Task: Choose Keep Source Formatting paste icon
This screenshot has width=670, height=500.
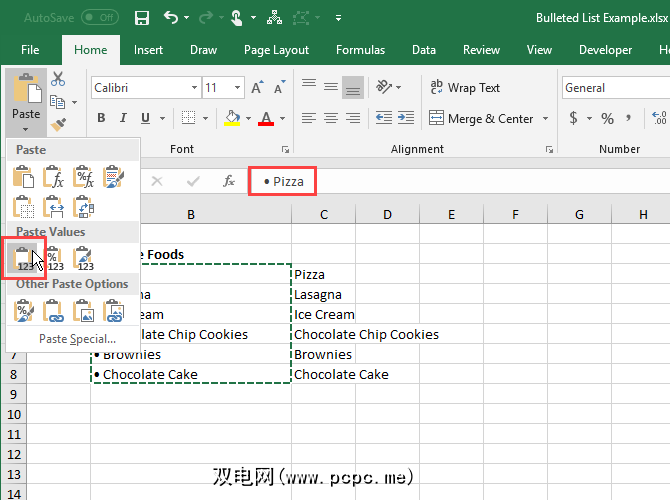Action: 113,176
